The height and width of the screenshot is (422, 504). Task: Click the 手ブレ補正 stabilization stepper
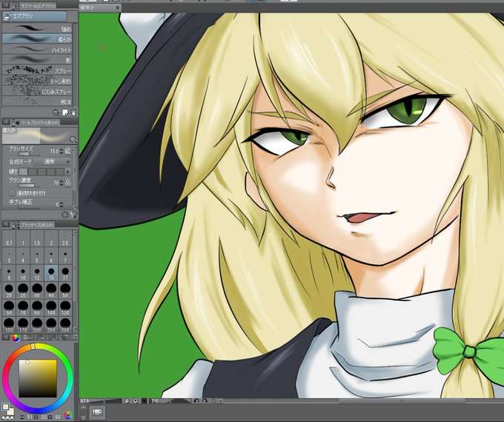coord(62,204)
